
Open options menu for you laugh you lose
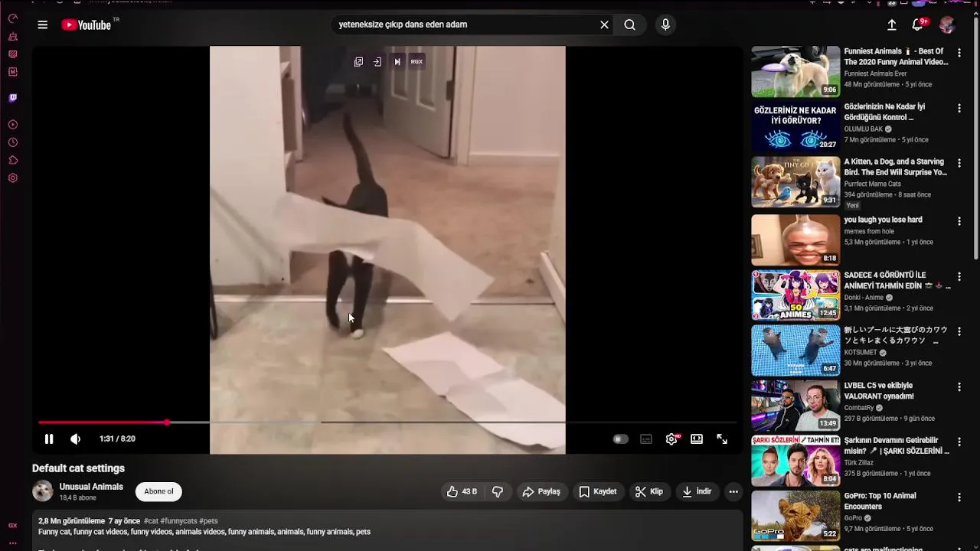click(x=959, y=221)
